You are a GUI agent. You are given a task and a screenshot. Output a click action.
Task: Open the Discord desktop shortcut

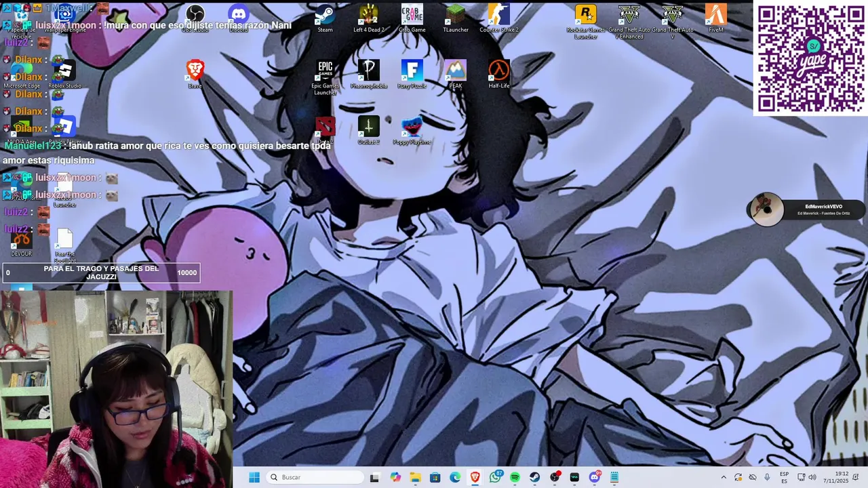pyautogui.click(x=239, y=18)
